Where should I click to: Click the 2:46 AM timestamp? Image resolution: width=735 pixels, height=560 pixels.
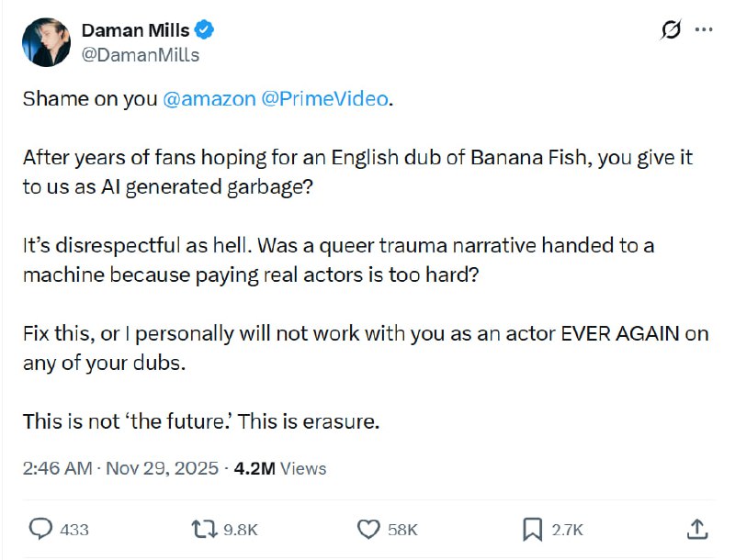(x=57, y=468)
